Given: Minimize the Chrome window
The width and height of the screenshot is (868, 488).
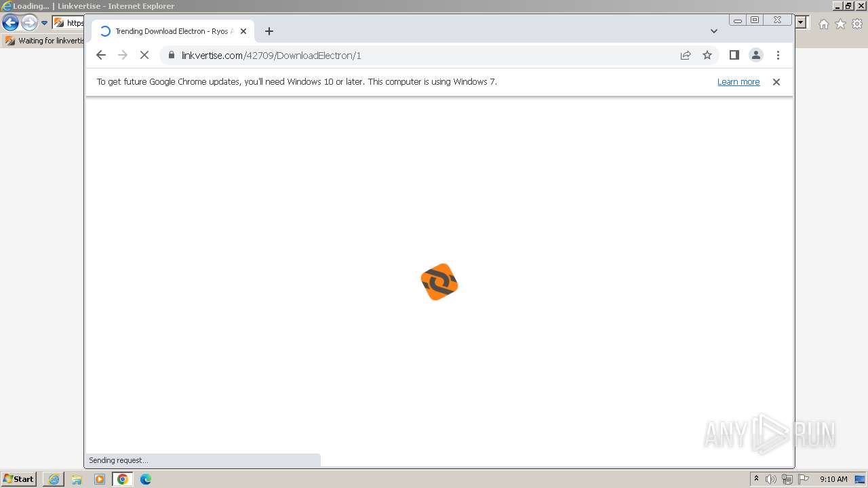Looking at the screenshot, I should [x=738, y=20].
